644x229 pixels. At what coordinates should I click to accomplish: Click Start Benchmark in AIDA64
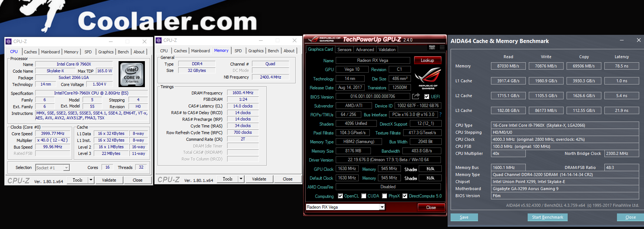coord(547,217)
